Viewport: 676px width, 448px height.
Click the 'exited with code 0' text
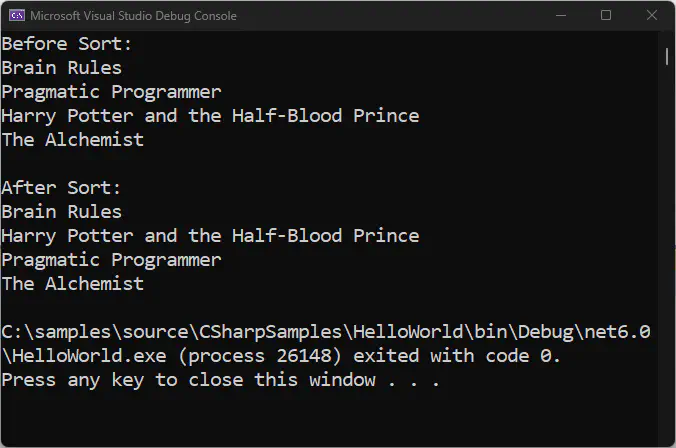click(x=456, y=356)
